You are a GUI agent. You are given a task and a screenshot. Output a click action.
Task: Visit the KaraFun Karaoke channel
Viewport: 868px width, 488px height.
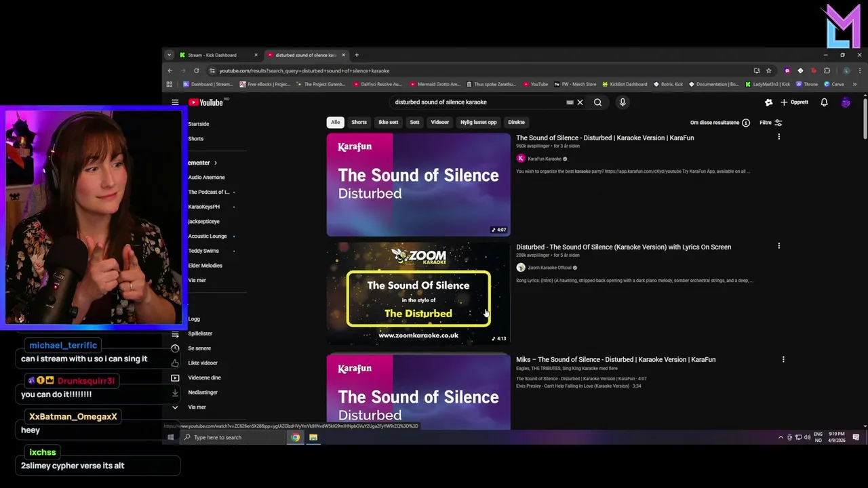coord(545,159)
